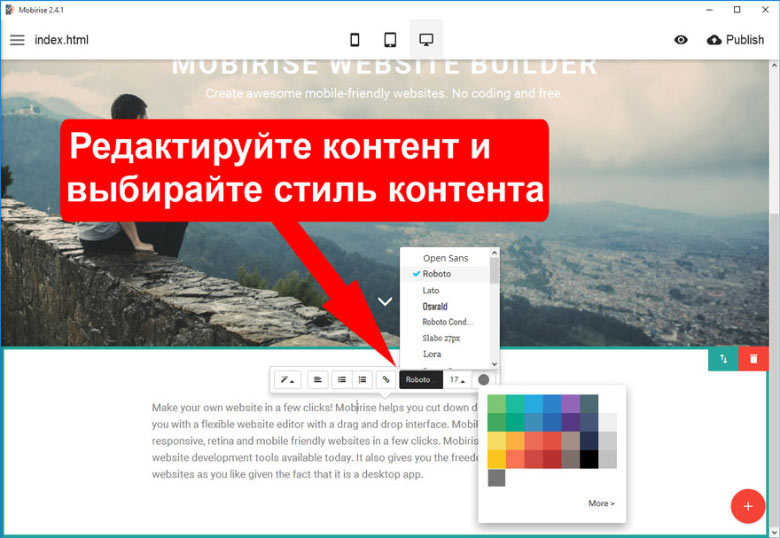Open the Roboto font selector
The image size is (780, 538).
click(x=420, y=380)
